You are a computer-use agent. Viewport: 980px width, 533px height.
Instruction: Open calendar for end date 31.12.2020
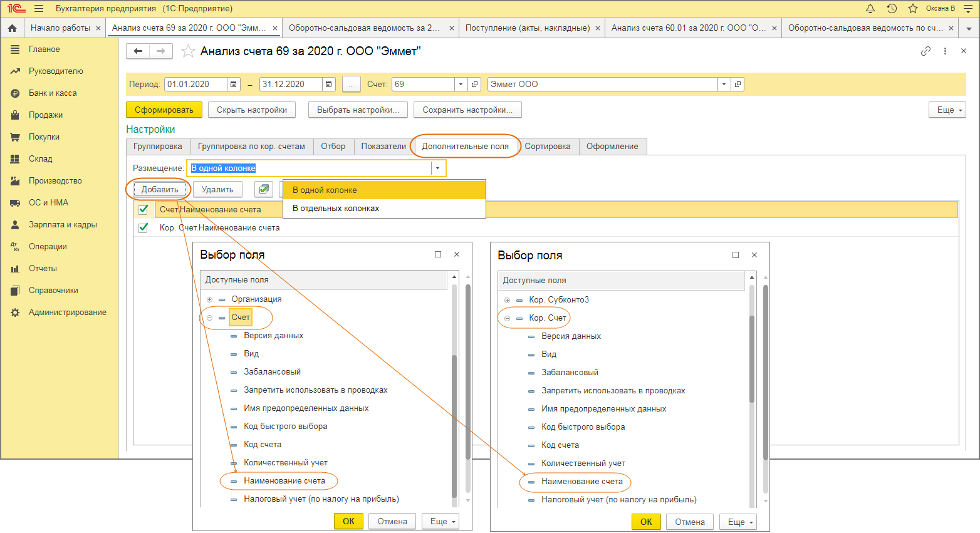point(329,85)
